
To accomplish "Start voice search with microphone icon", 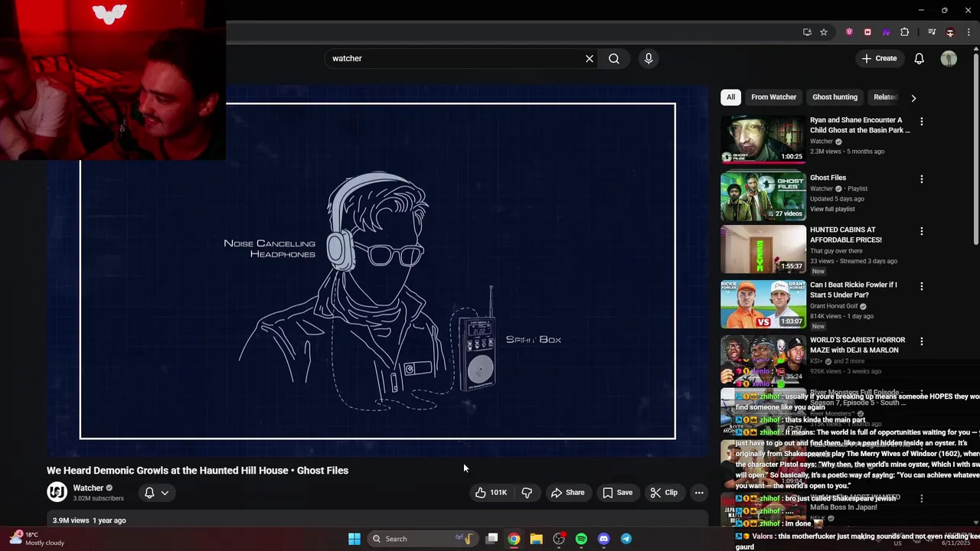I will [648, 58].
